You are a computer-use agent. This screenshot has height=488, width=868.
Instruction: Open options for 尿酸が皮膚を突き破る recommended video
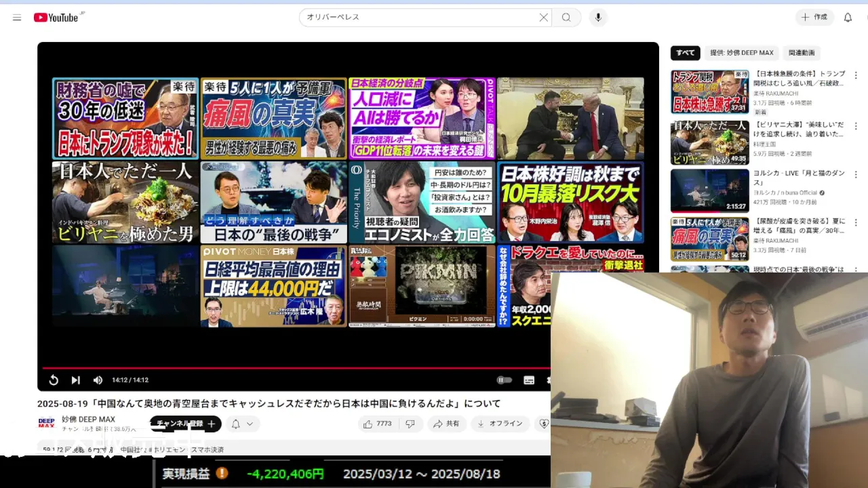(x=856, y=222)
